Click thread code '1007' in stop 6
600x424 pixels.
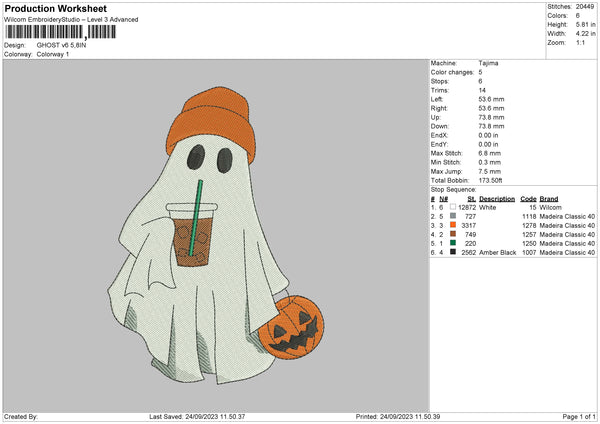529,253
